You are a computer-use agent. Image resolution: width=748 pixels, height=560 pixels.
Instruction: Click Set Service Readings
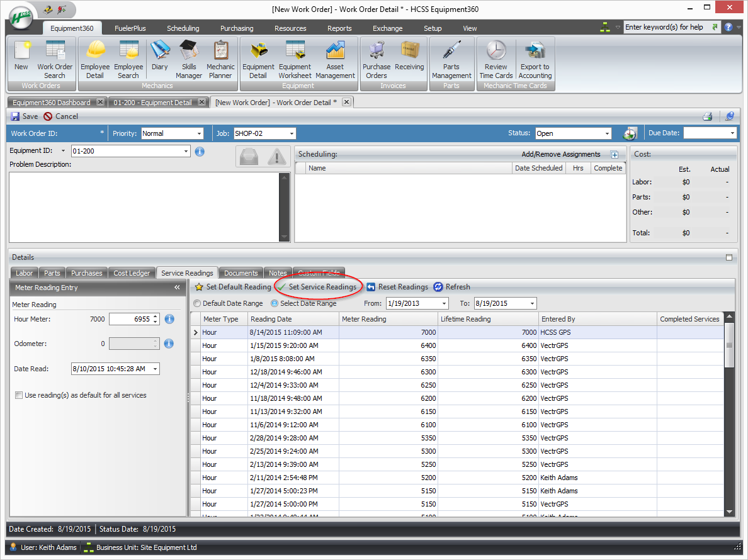point(318,287)
